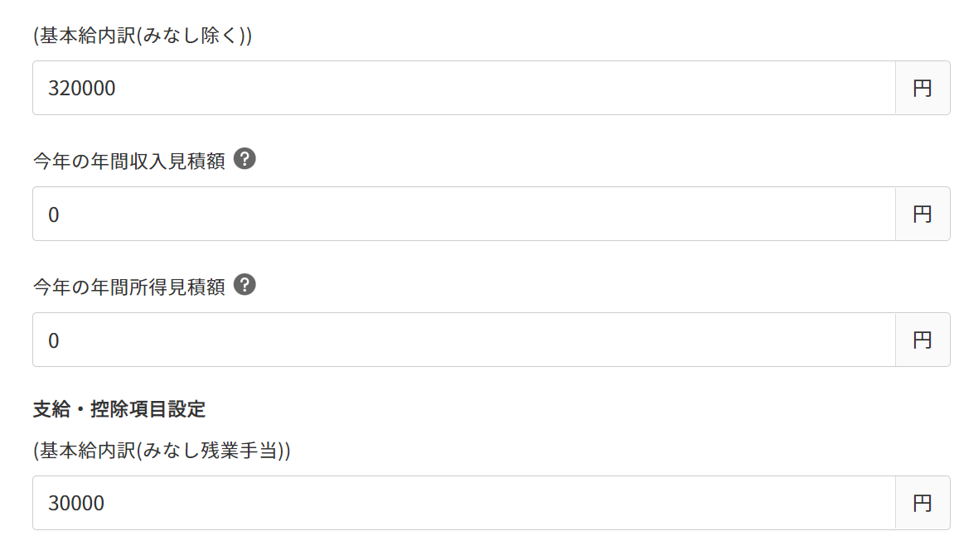978x560 pixels.
Task: Click the (基本給内訳(みなし除く)) label
Action: (x=143, y=35)
